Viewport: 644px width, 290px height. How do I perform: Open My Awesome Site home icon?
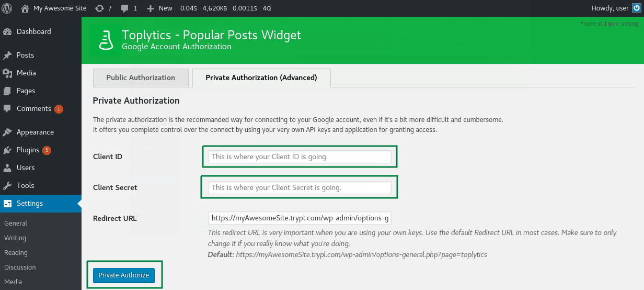(x=25, y=8)
